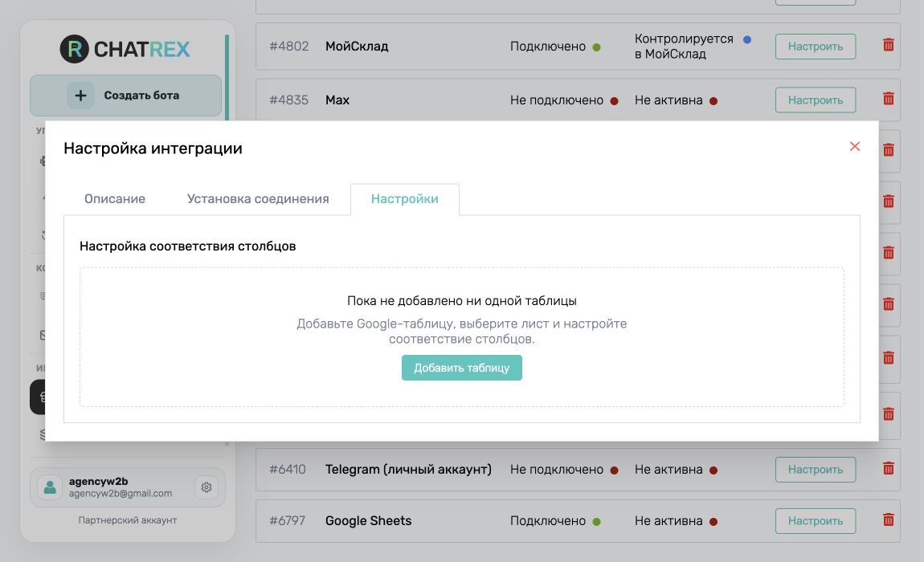Click the #4802 integration ID

288,47
